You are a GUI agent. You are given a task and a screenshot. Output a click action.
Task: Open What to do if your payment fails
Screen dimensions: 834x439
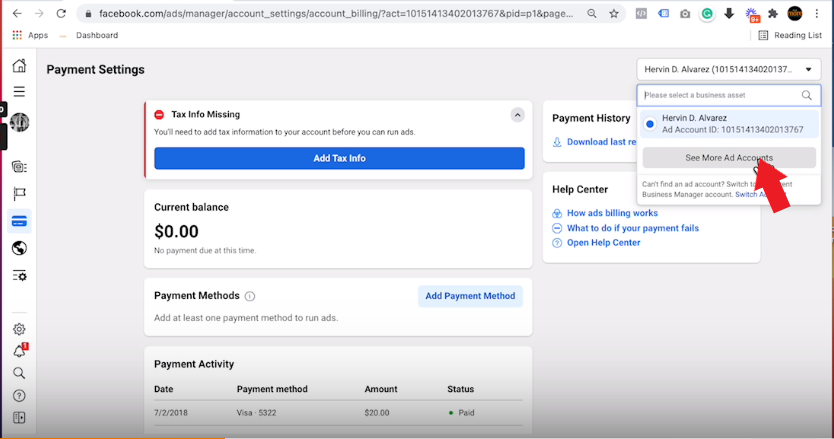pos(632,228)
